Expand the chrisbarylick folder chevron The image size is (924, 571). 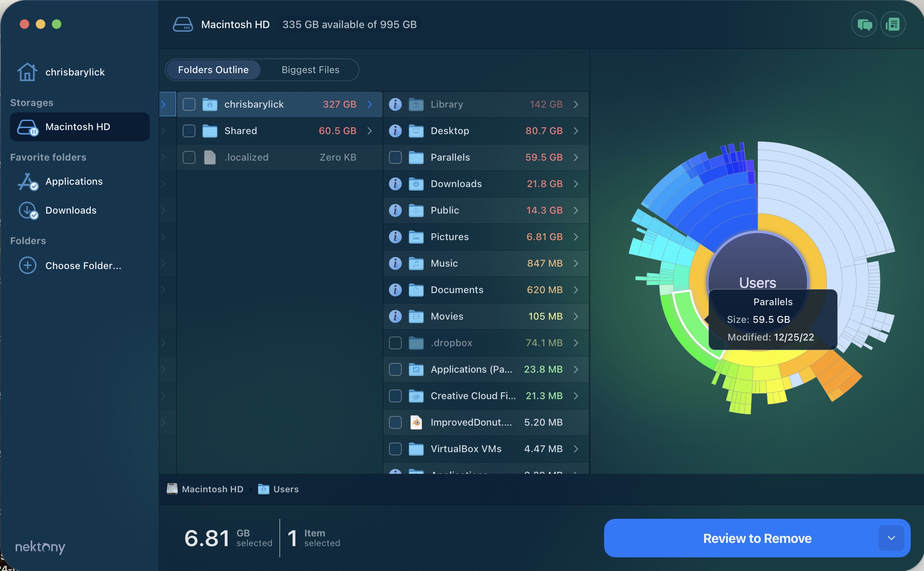pos(369,104)
